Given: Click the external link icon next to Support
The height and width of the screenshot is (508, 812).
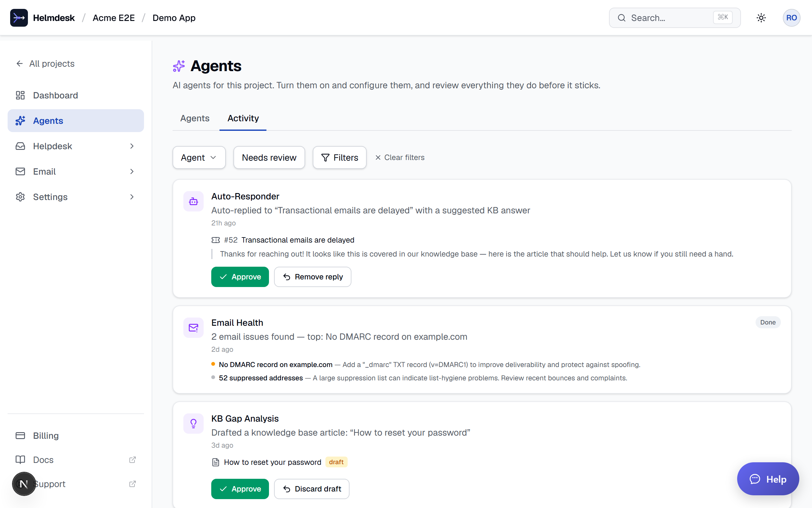Looking at the screenshot, I should tap(133, 484).
